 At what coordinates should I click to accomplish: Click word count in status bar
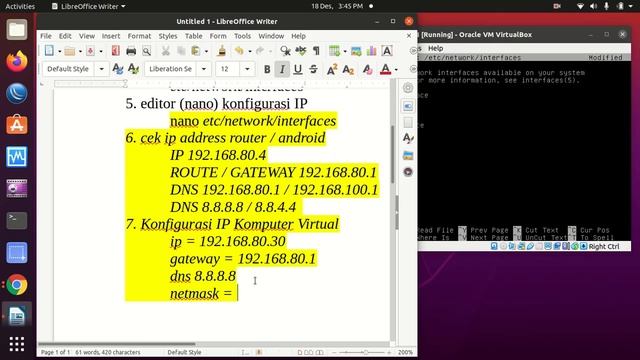click(108, 352)
